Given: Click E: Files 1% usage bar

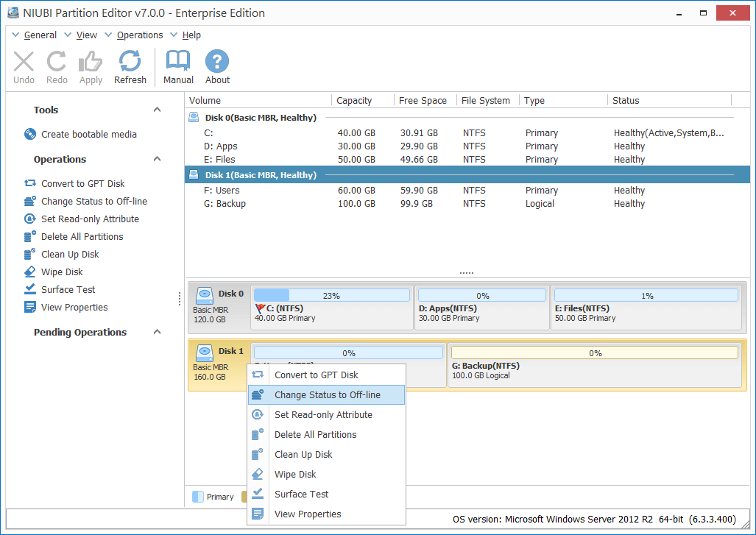Looking at the screenshot, I should [646, 295].
